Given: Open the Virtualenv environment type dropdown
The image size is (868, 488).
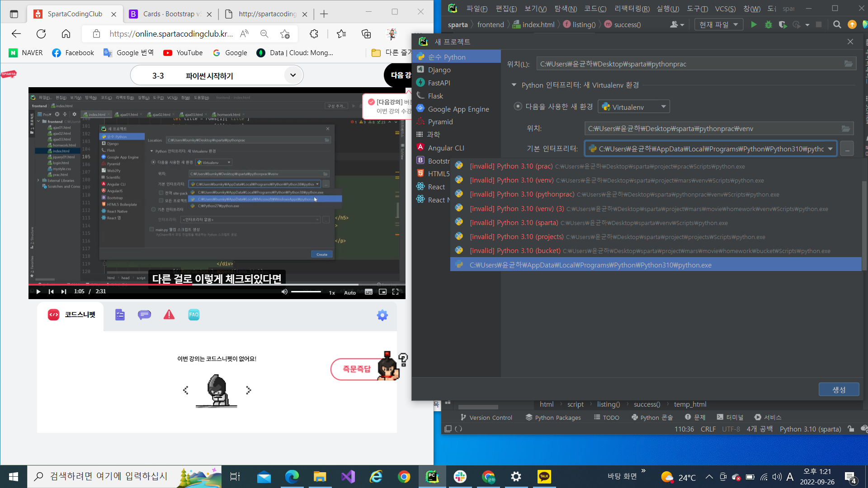Looking at the screenshot, I should [634, 107].
